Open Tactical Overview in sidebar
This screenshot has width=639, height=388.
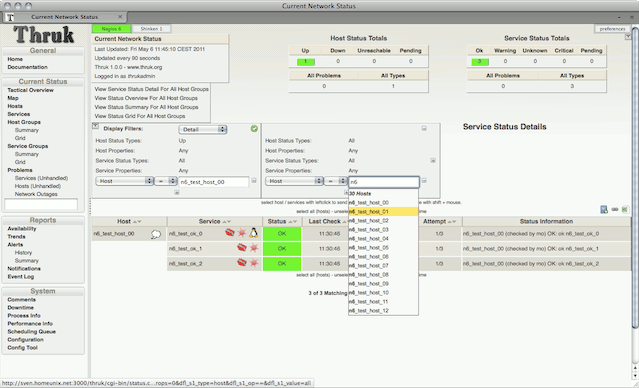(x=30, y=90)
